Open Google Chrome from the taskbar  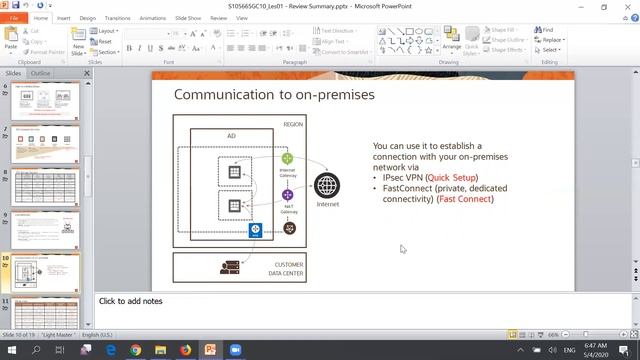136,350
